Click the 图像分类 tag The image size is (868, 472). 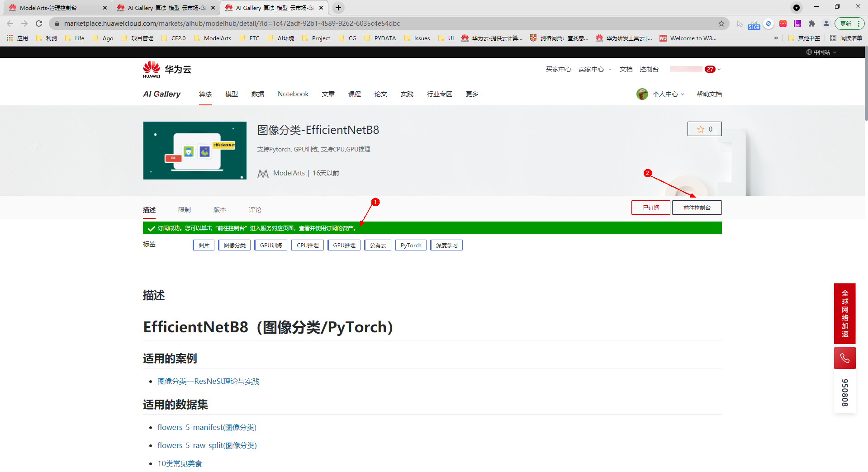pos(235,245)
